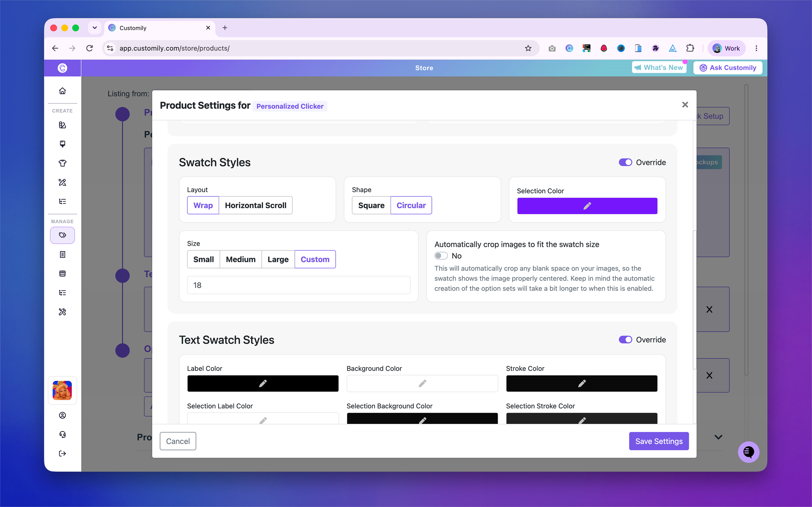
Task: Edit the purple Selection Color swatch
Action: pyautogui.click(x=587, y=206)
